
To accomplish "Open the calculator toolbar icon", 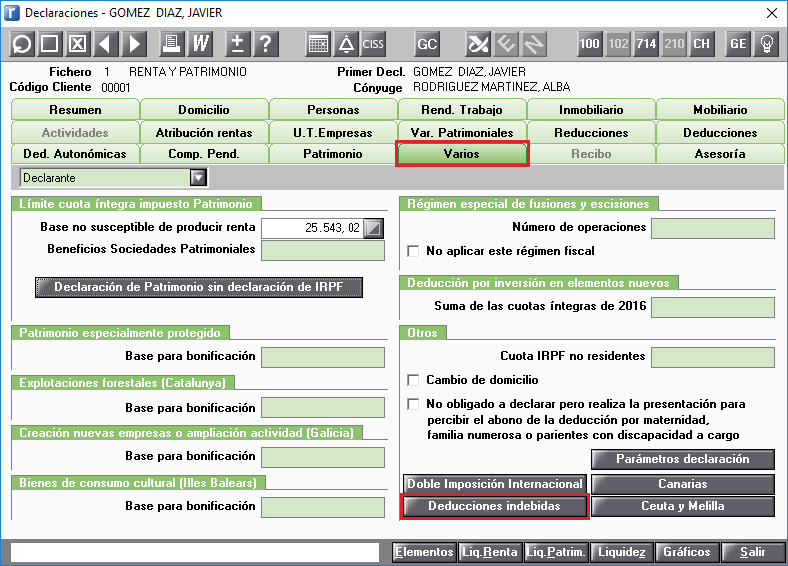I will click(x=318, y=44).
